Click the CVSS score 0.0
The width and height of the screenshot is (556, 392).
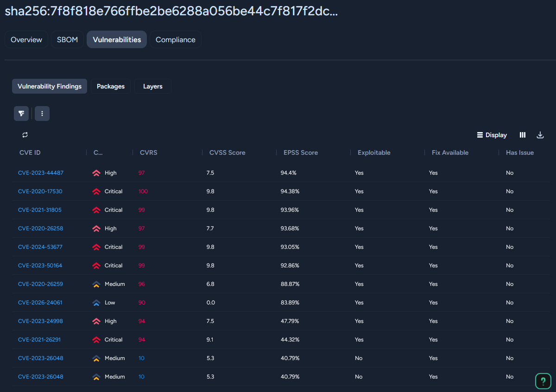click(211, 303)
